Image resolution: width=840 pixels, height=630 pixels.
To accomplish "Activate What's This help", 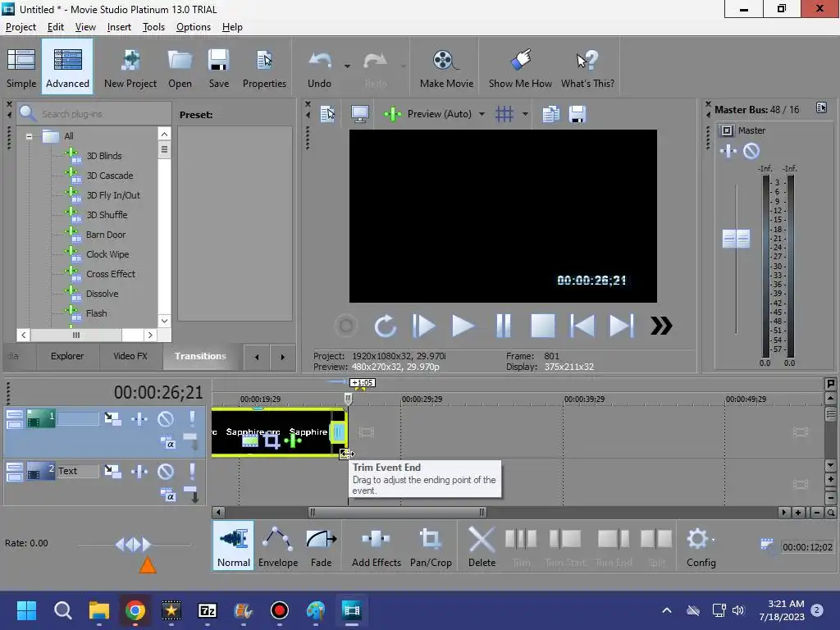I will tap(587, 67).
